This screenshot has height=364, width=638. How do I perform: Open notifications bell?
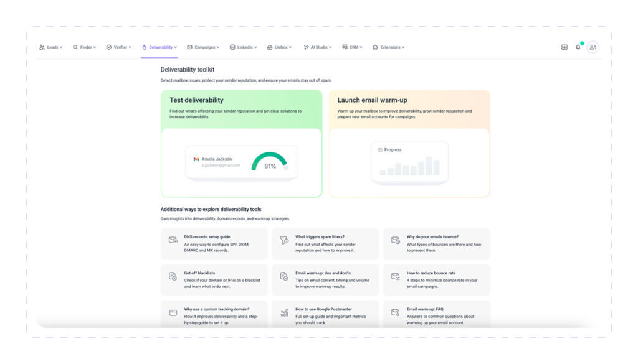578,47
